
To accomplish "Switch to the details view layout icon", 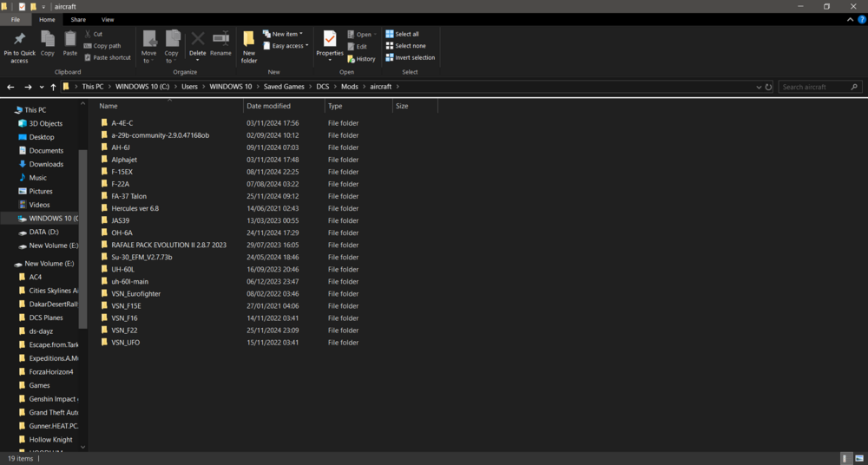I will click(x=845, y=458).
